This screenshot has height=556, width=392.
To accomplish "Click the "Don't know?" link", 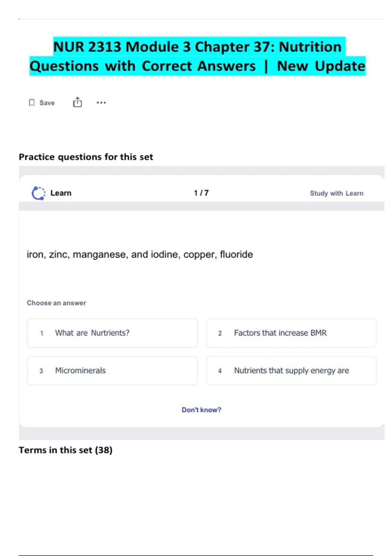I will coord(201,410).
